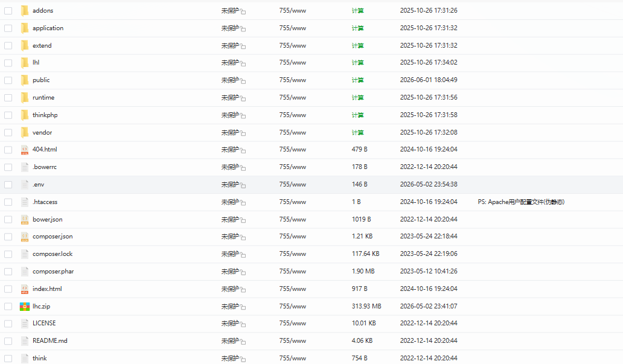Viewport: 623px width, 364px height.
Task: Tick the .env row checkbox
Action: [x=8, y=185]
